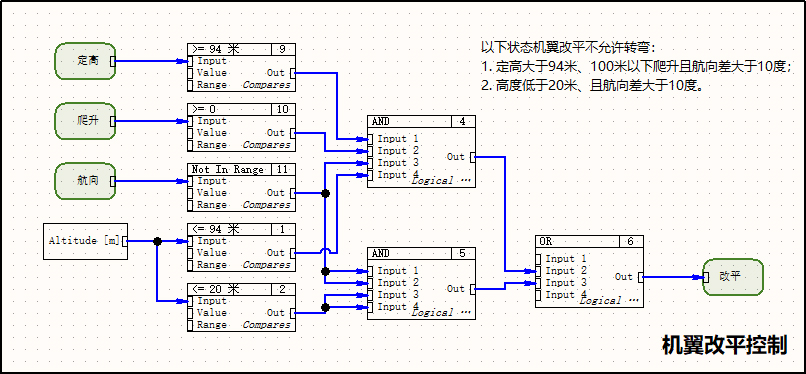Open the ellipsis on AND block 5

(466, 312)
